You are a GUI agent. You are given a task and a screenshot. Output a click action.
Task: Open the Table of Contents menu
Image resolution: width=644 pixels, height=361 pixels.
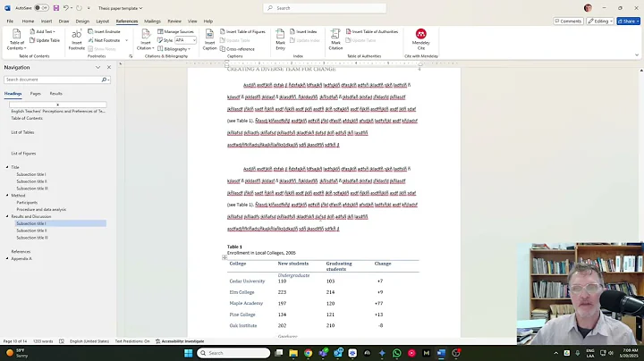click(x=16, y=40)
